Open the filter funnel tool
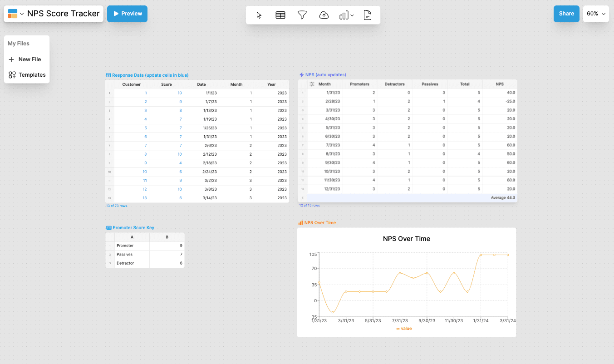This screenshot has height=364, width=614. (x=302, y=15)
